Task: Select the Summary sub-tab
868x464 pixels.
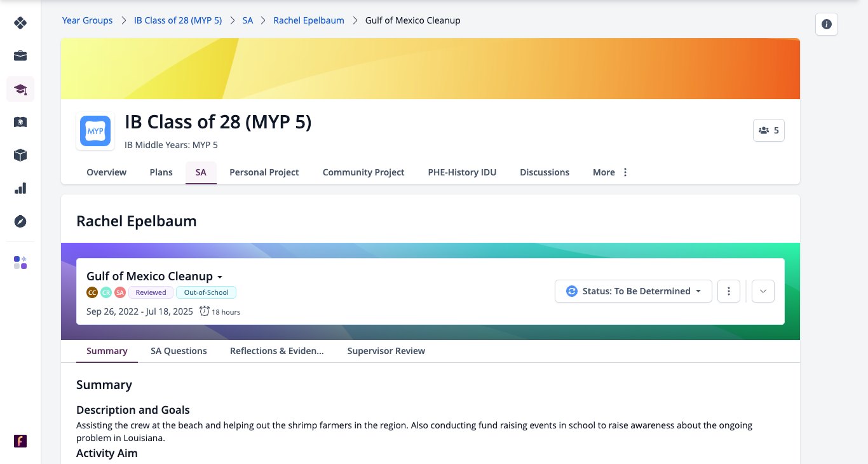Action: pos(107,351)
